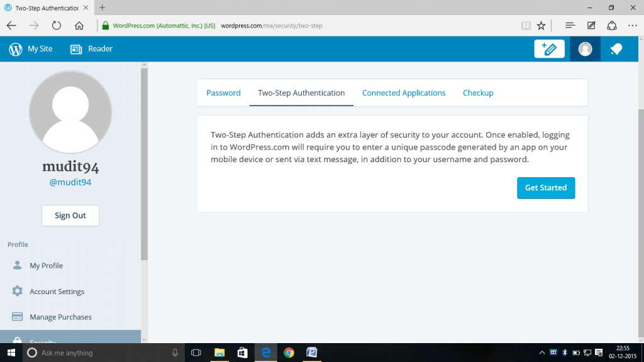The image size is (644, 362).
Task: Open Edge More actions menu
Action: point(633,25)
